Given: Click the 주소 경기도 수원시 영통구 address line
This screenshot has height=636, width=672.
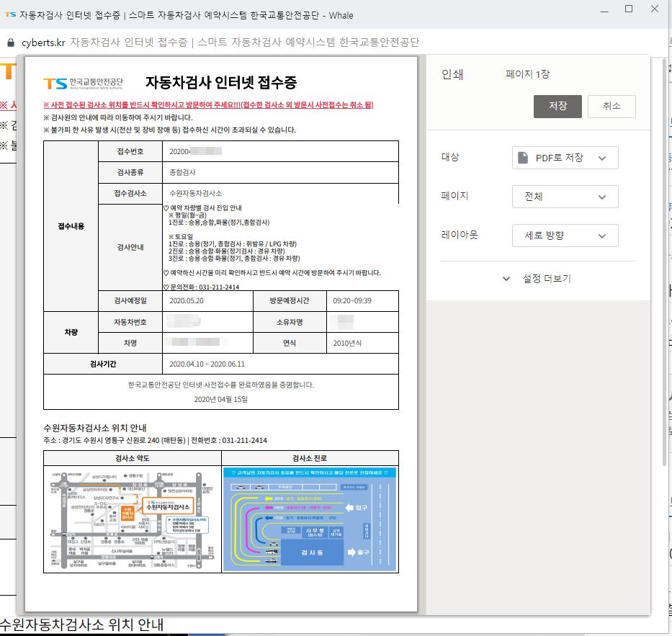Looking at the screenshot, I should (x=155, y=440).
